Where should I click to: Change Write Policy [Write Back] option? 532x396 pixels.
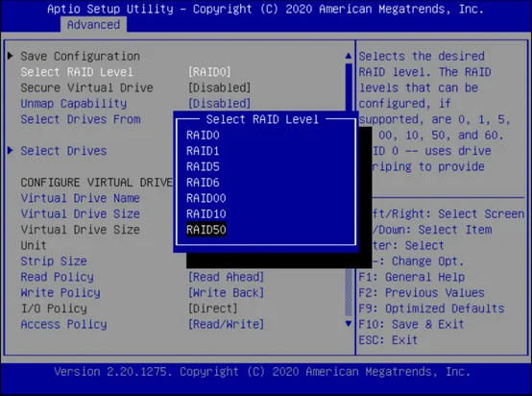pos(226,293)
